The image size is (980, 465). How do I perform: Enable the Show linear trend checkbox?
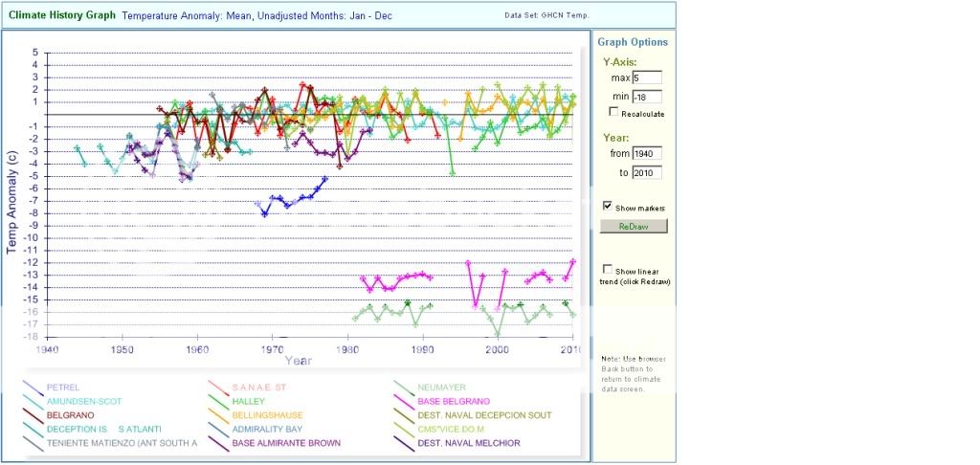[608, 269]
